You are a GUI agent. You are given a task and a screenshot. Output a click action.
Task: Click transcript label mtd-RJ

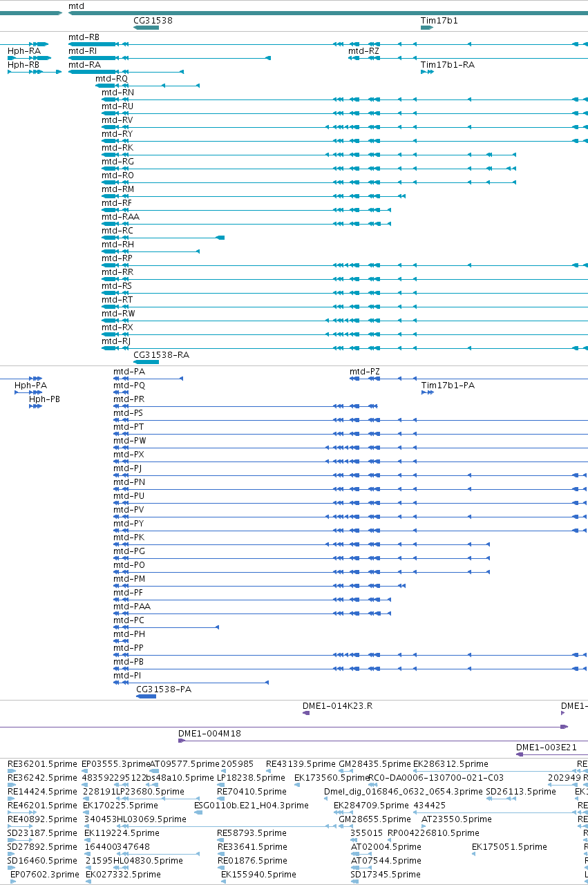point(116,341)
